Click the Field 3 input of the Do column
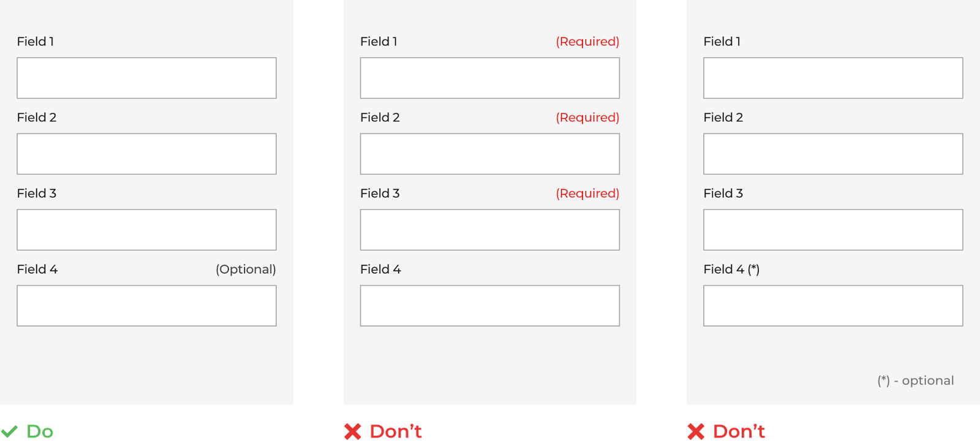The image size is (980, 443). 146,229
